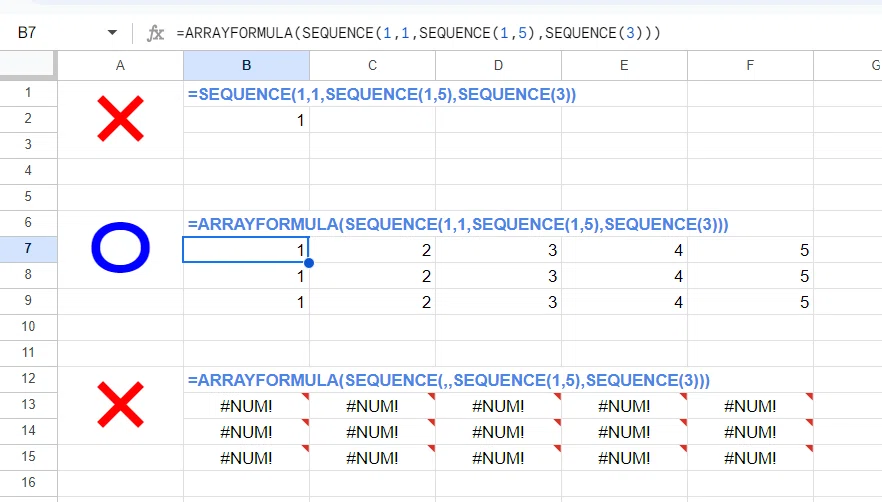Click the fx function icon
882x502 pixels.
point(155,33)
